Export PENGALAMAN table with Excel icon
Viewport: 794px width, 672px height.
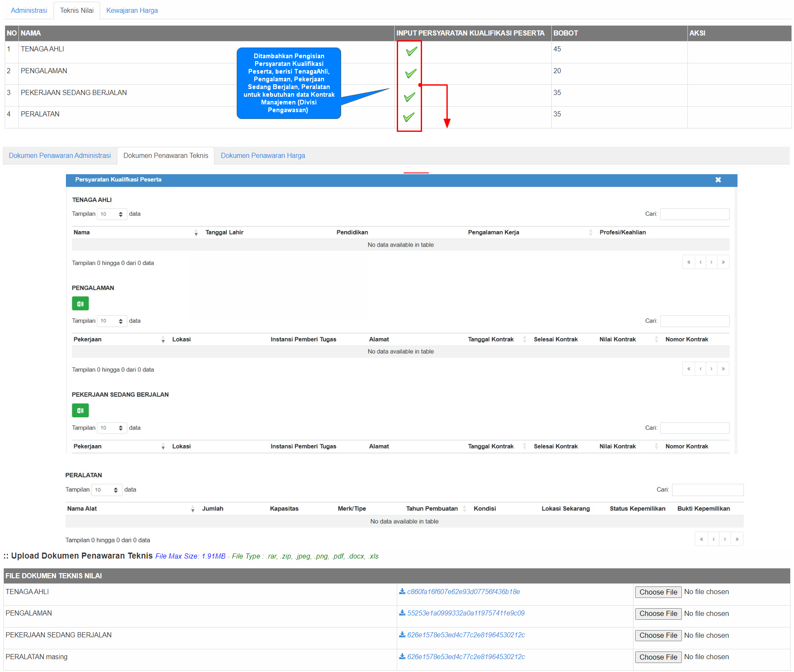click(x=80, y=303)
